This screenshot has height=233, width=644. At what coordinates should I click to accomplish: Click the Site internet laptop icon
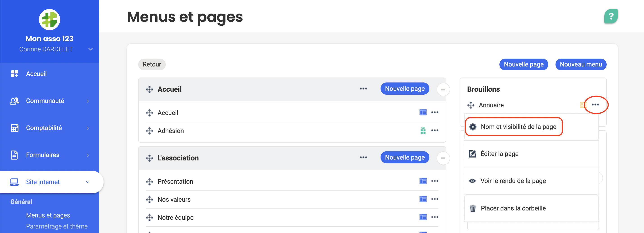(14, 182)
